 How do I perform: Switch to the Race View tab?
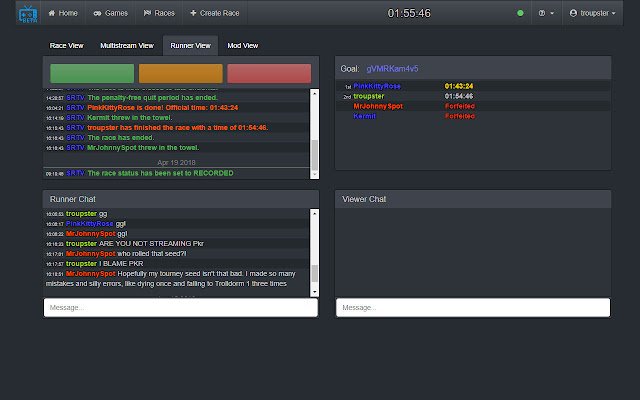coord(67,45)
